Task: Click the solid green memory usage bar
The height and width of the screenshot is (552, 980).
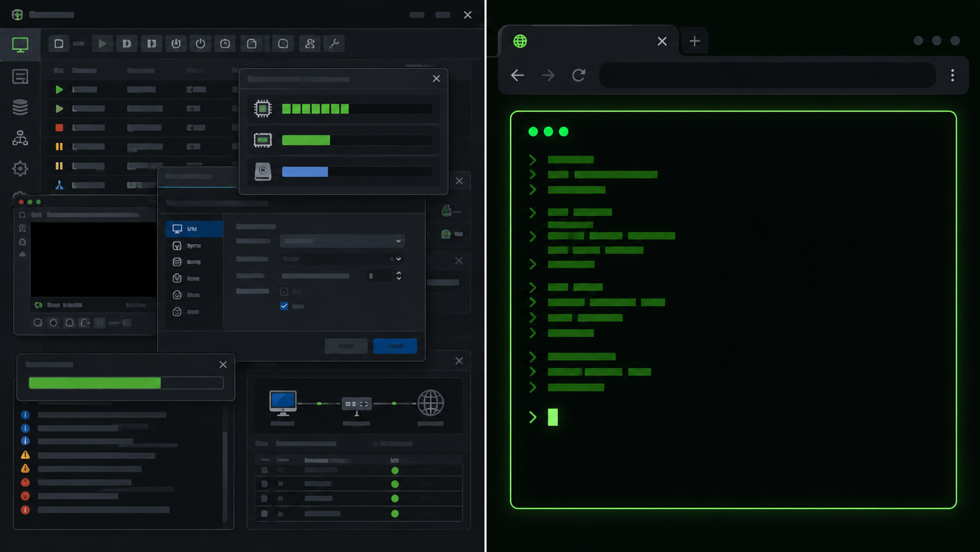Action: [306, 140]
